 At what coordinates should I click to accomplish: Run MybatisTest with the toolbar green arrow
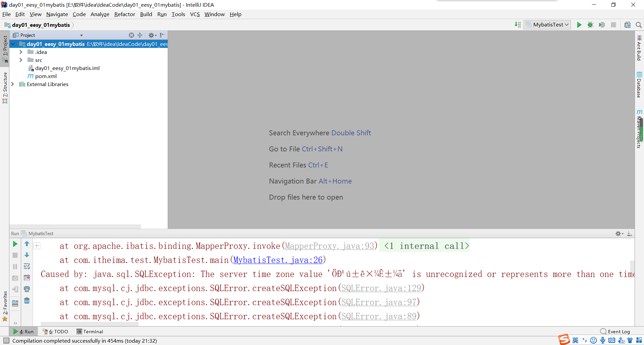pos(579,25)
